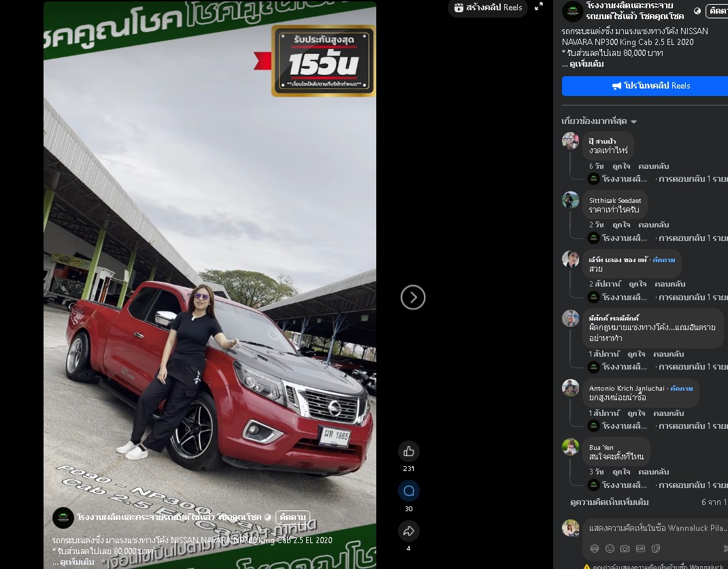
Task: Open the most relevant comments sort dropdown
Action: [x=599, y=121]
